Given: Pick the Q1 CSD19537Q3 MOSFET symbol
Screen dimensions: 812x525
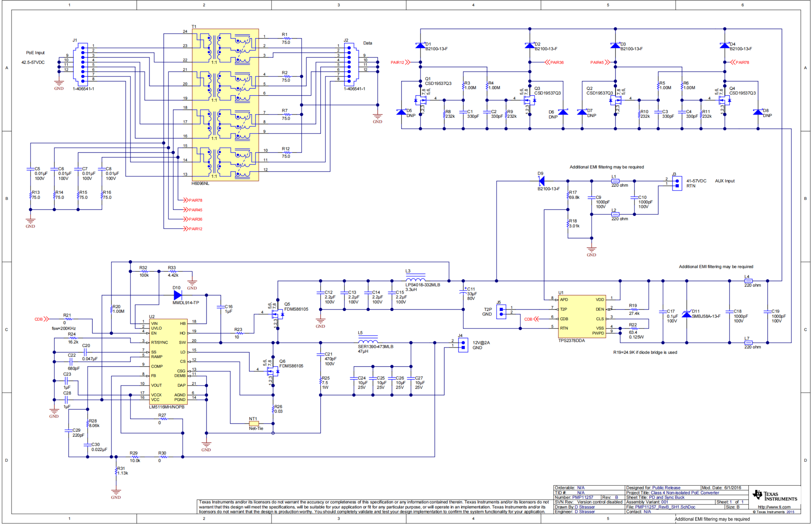Looking at the screenshot, I should click(x=421, y=101).
